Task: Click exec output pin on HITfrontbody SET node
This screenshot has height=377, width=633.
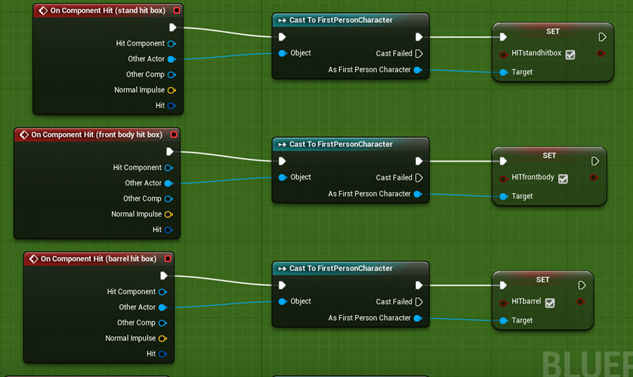Action: (595, 161)
